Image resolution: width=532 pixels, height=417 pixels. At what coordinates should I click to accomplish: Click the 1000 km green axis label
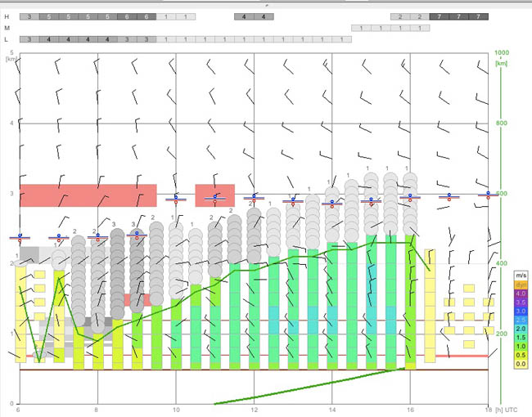502,52
